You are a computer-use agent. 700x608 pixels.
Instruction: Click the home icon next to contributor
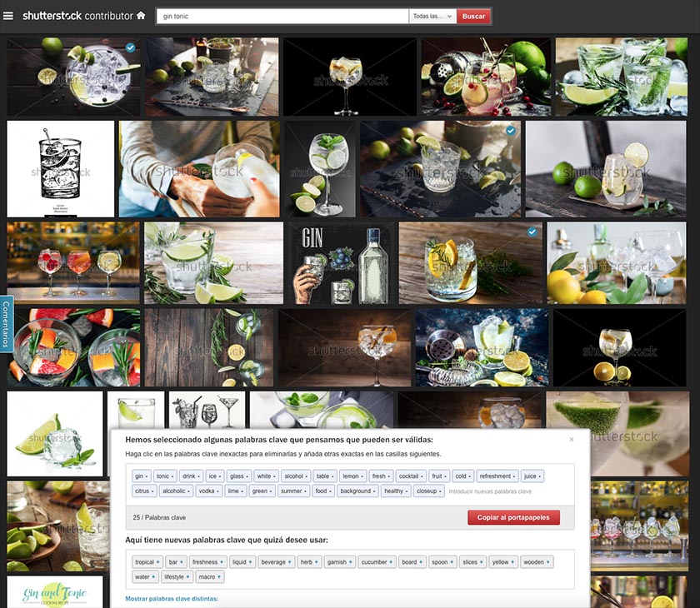pos(141,16)
